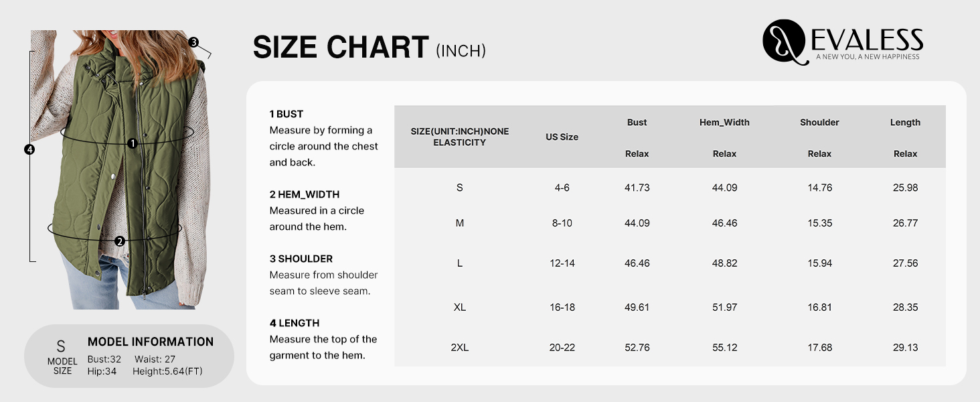
Task: Select the Bust column header
Action: (637, 123)
